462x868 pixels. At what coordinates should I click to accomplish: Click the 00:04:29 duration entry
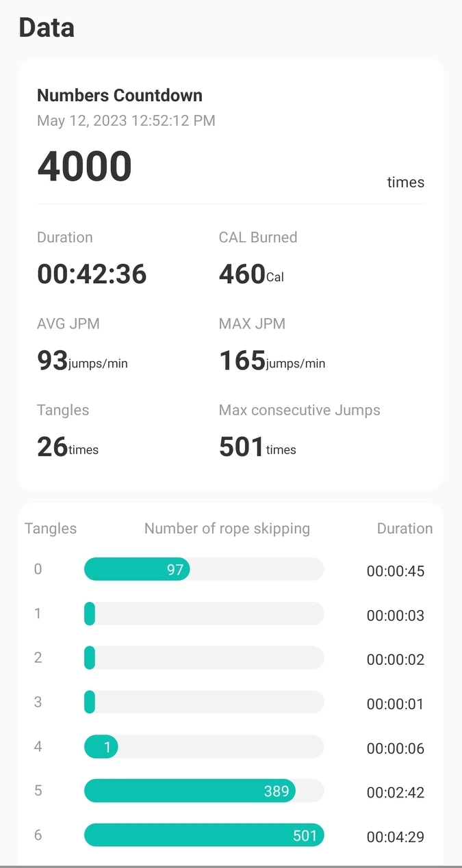point(396,837)
